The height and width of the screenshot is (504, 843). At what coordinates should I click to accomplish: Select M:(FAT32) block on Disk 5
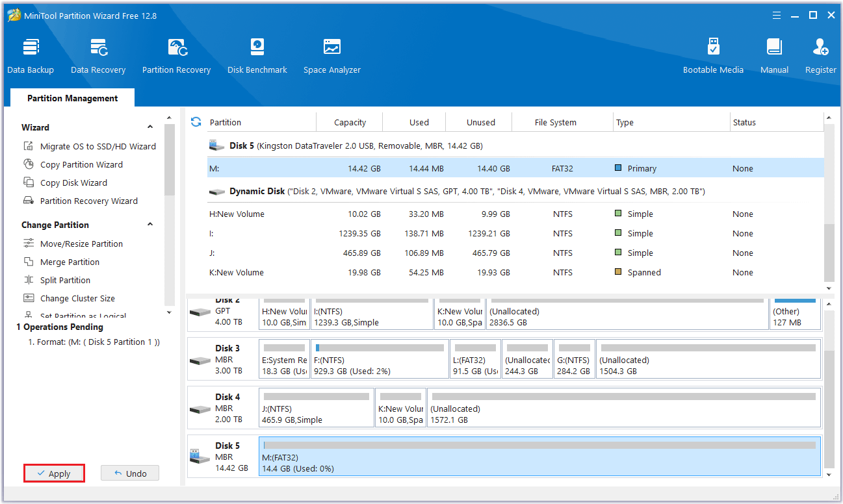[x=539, y=457]
